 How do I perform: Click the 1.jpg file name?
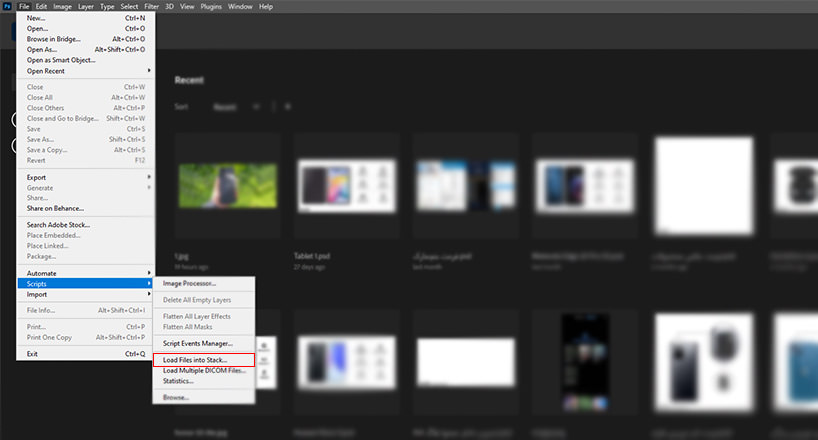pos(182,256)
